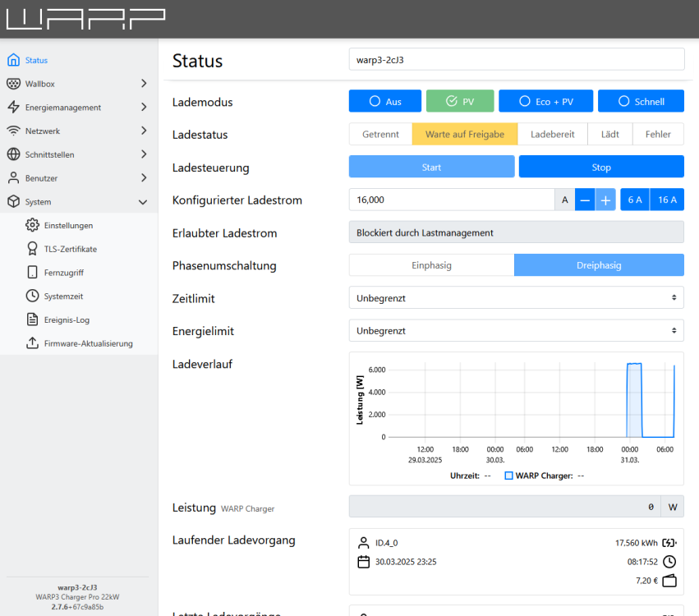The width and height of the screenshot is (699, 616).
Task: Select the Aus charging mode
Action: click(384, 101)
